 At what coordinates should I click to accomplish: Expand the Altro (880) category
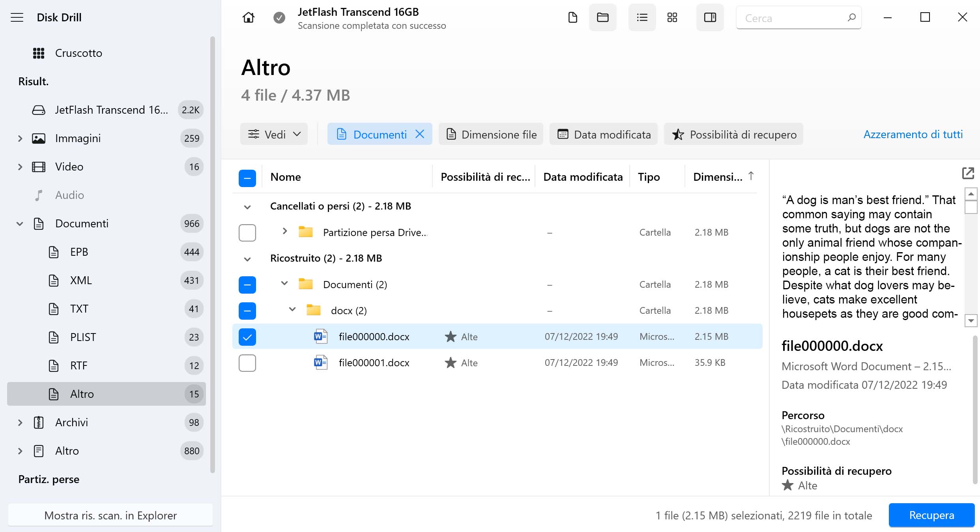click(x=20, y=451)
